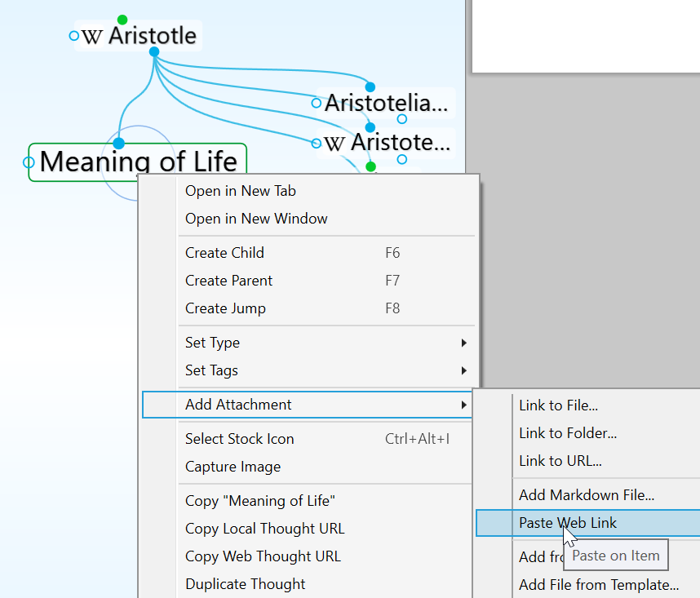Click the jump gate left of Aristotle
The width and height of the screenshot is (700, 598).
click(74, 36)
